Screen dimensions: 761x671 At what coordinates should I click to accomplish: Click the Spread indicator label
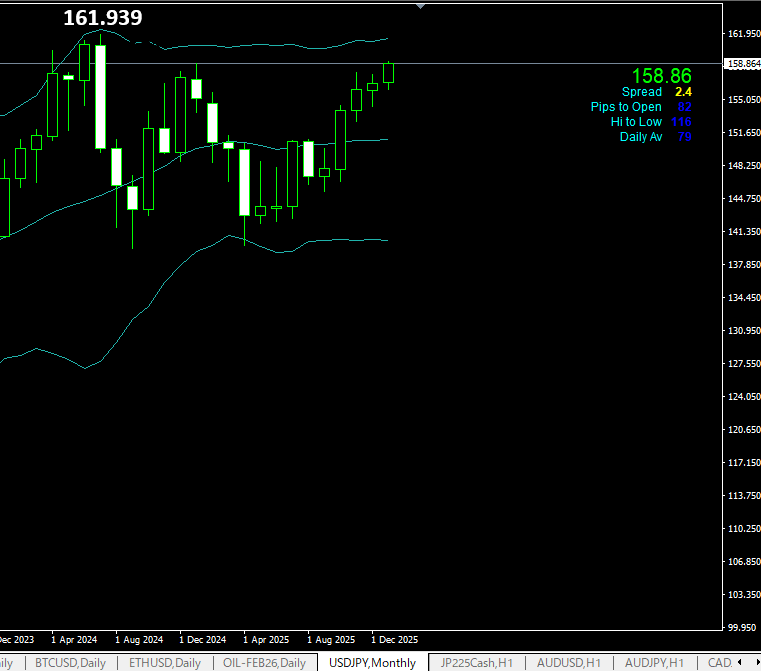pos(641,92)
